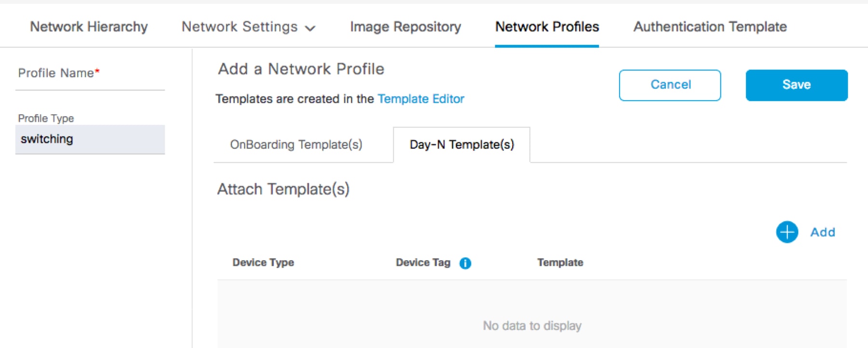Switch to the OnBoarding Template(s) tab

(x=296, y=145)
